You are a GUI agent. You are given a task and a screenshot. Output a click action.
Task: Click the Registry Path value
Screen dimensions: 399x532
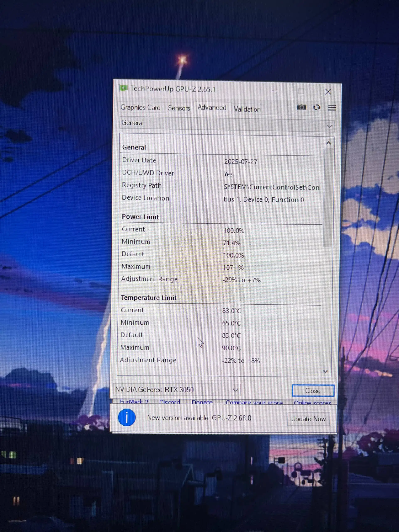coord(272,187)
